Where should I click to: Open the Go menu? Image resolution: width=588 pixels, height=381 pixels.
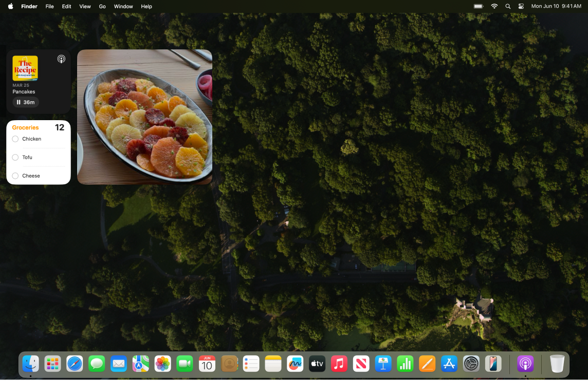tap(102, 6)
